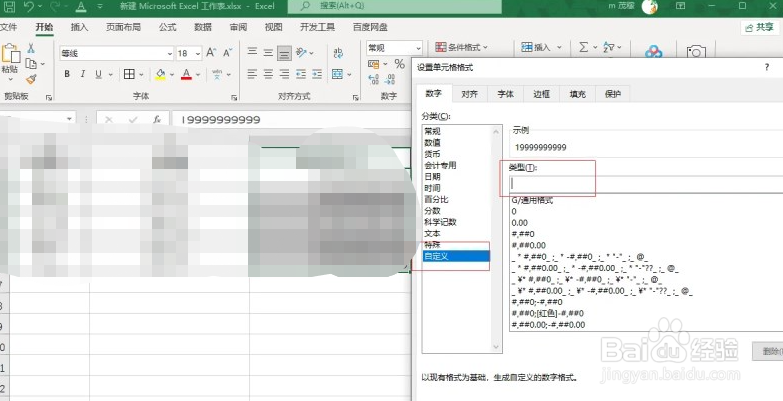Align text left
Viewport: 783px width, 401px height.
coord(253,74)
